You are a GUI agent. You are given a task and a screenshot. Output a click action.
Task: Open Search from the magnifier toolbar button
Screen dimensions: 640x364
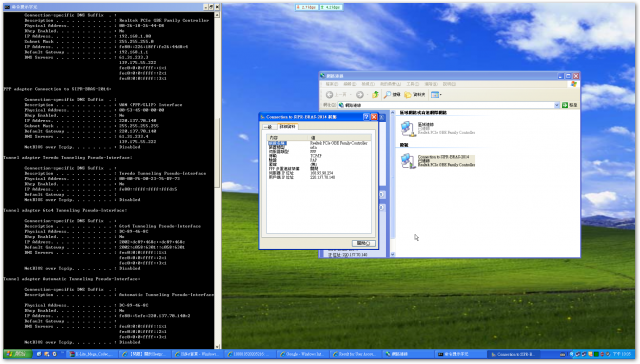[x=392, y=95]
